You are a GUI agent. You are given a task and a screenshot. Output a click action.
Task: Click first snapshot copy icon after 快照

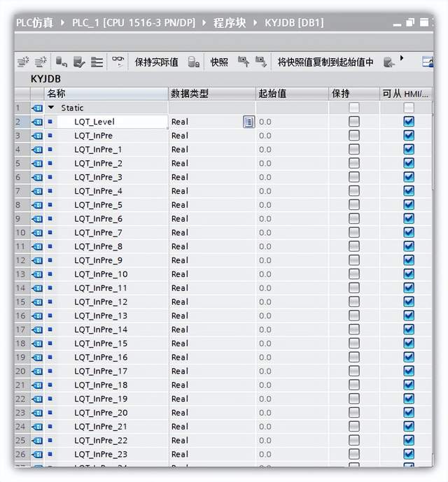(x=244, y=62)
